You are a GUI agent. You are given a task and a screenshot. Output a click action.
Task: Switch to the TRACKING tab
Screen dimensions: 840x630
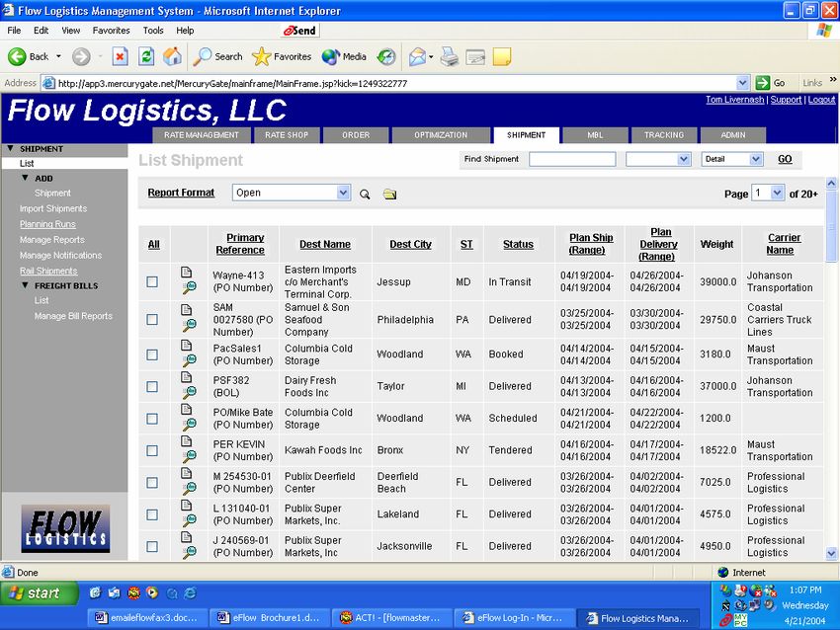pyautogui.click(x=664, y=135)
